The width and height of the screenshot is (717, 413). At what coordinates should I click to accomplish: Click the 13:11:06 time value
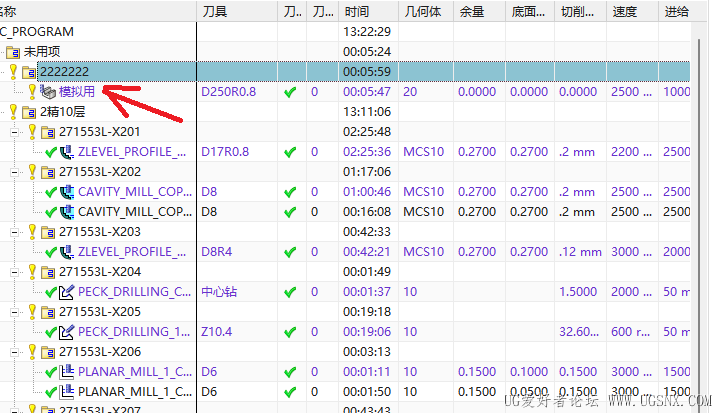(x=367, y=112)
